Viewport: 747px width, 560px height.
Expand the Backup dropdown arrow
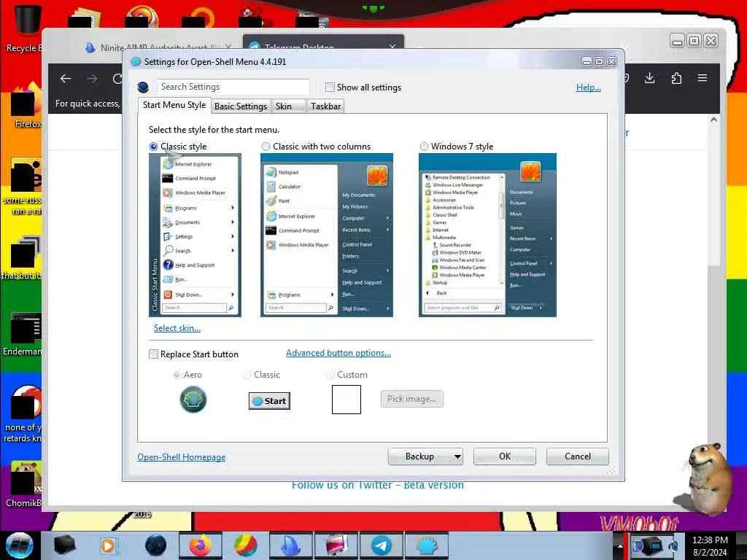point(457,456)
